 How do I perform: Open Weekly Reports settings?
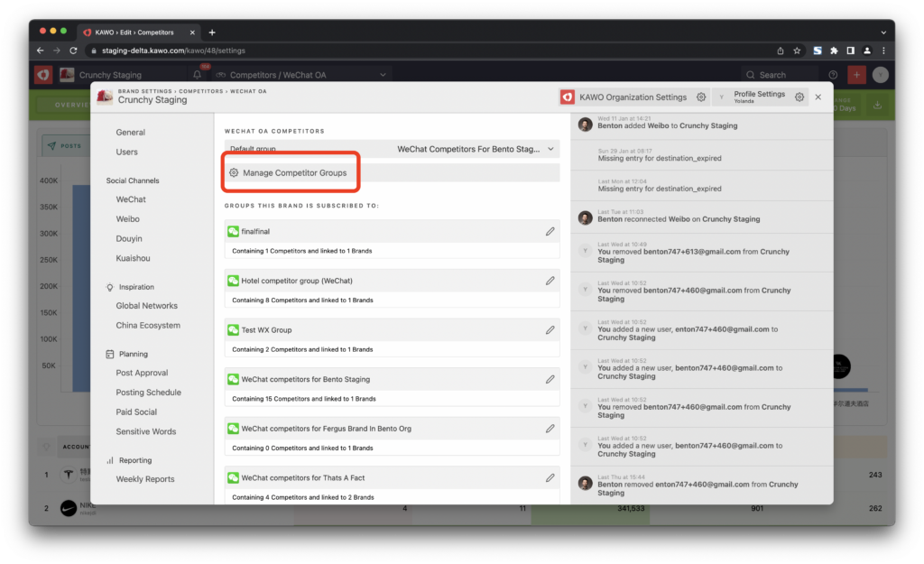click(x=145, y=479)
